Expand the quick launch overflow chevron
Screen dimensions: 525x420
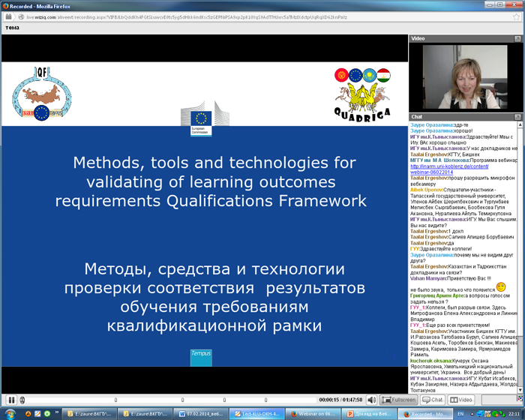(57, 412)
